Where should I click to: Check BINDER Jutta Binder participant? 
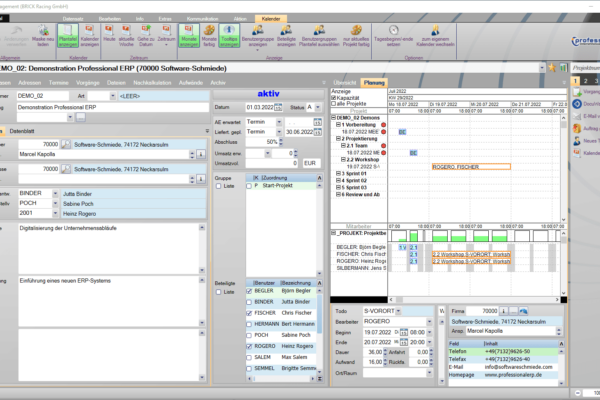[x=249, y=302]
